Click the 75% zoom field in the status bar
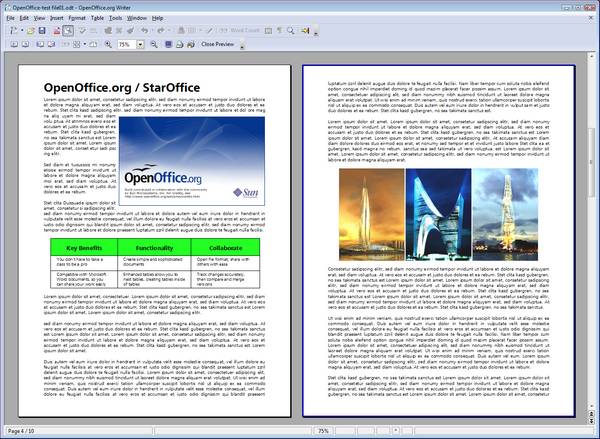This screenshot has height=439, width=600. [x=323, y=431]
